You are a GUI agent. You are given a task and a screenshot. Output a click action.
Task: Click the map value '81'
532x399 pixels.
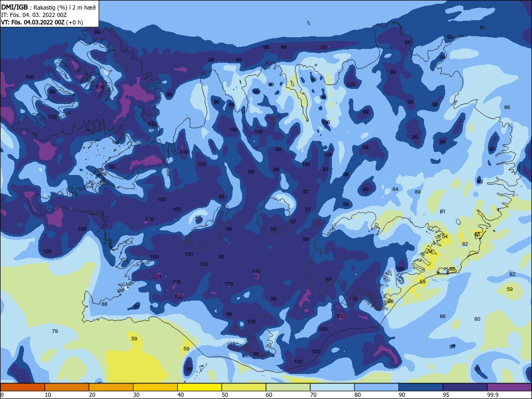click(443, 211)
